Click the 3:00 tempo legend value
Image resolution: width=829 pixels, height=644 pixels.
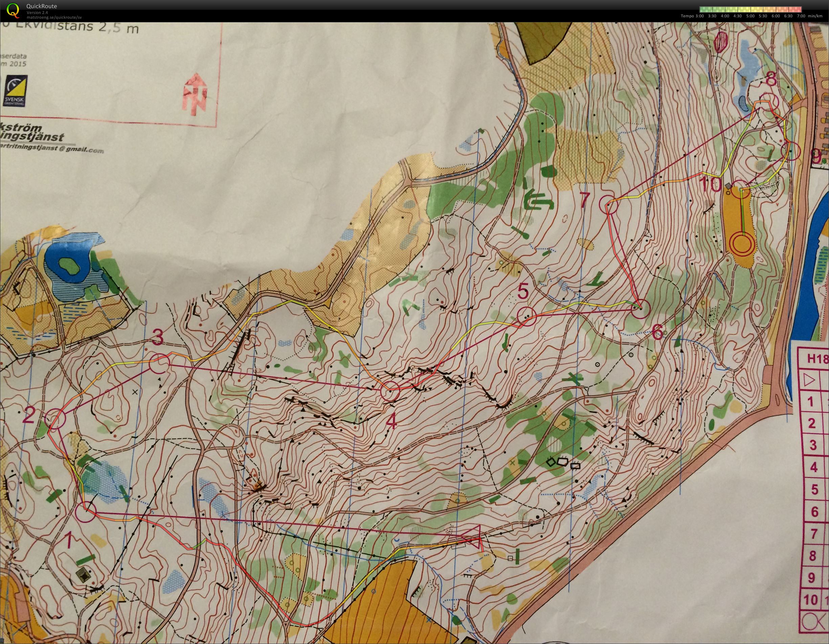tap(699, 16)
